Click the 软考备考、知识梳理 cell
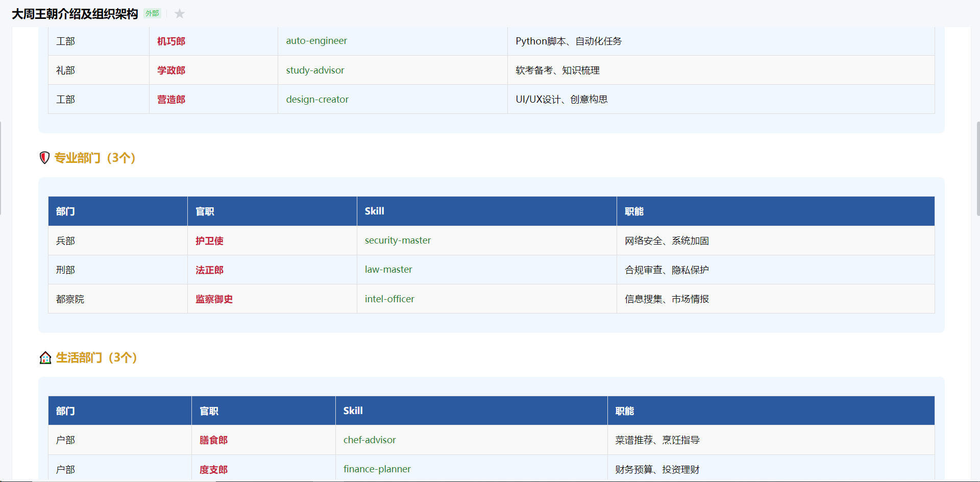980x482 pixels. (721, 70)
